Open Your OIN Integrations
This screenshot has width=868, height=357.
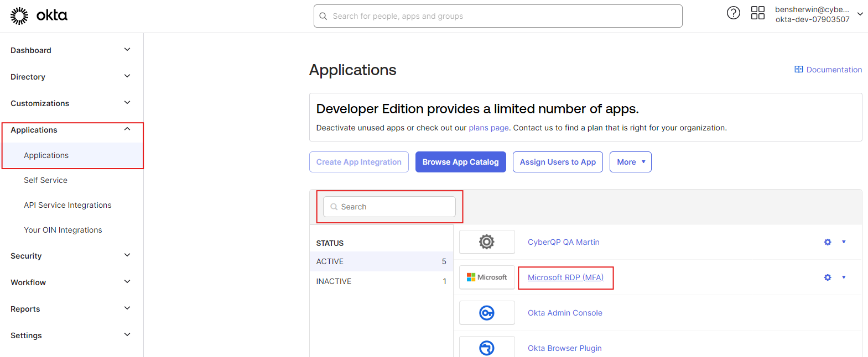coord(63,230)
